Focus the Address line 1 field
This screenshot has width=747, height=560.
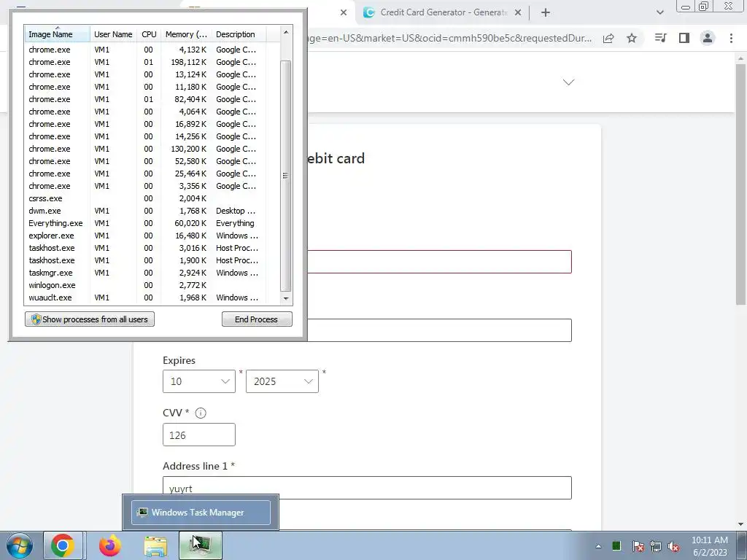[x=367, y=488]
